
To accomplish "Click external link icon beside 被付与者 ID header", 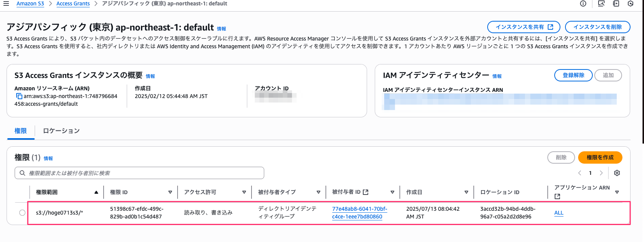I will click(366, 192).
